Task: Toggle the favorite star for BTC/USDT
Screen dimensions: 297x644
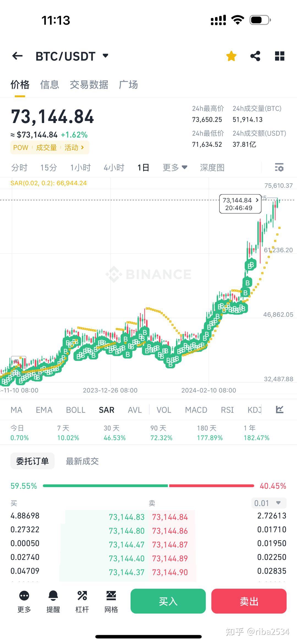Action: pos(231,56)
